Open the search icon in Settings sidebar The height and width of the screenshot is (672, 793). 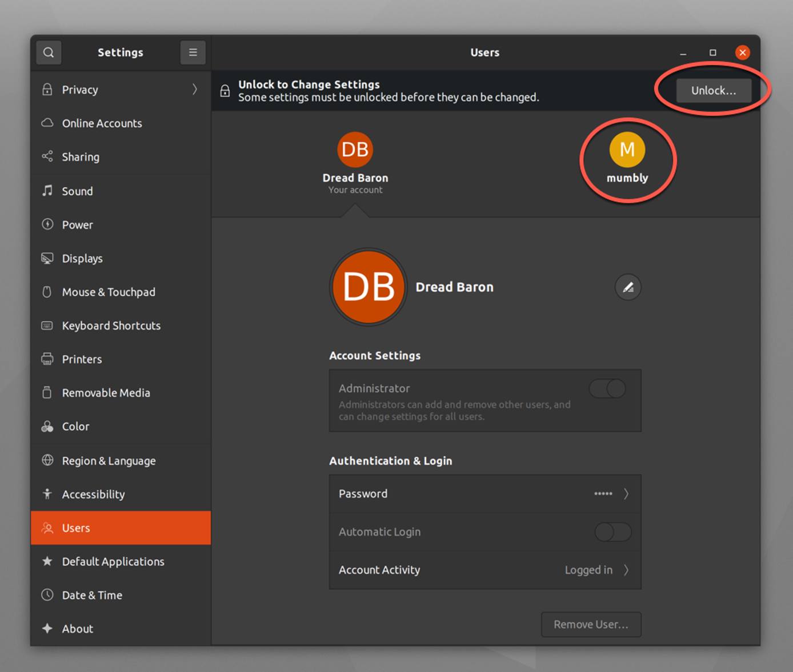click(x=49, y=52)
